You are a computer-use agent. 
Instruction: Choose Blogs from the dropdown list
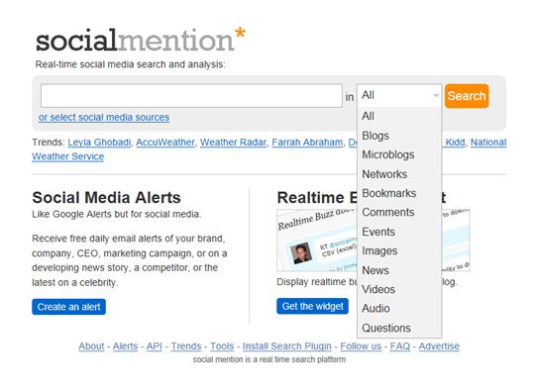[x=399, y=136]
